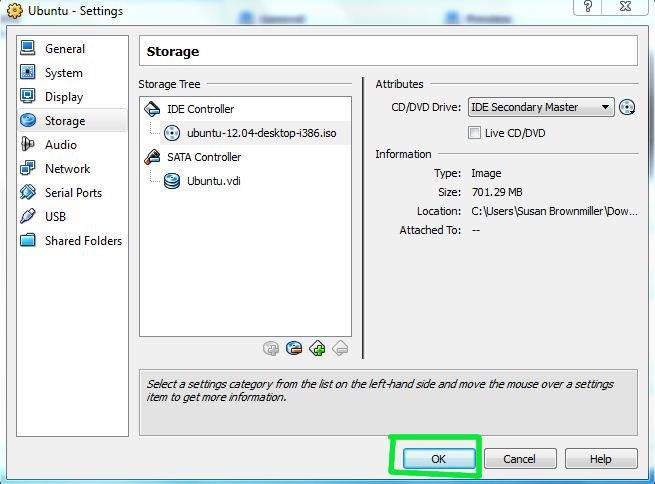Open the System settings category

(72, 73)
